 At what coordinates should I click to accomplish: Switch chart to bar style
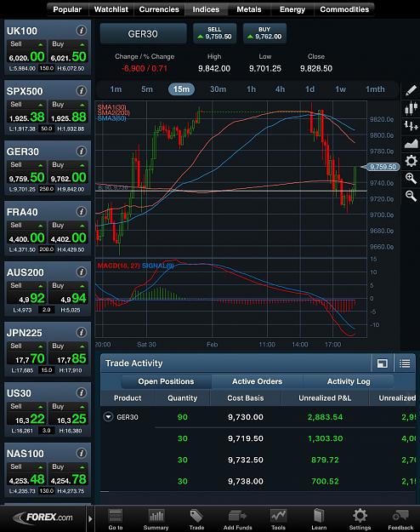click(x=411, y=126)
